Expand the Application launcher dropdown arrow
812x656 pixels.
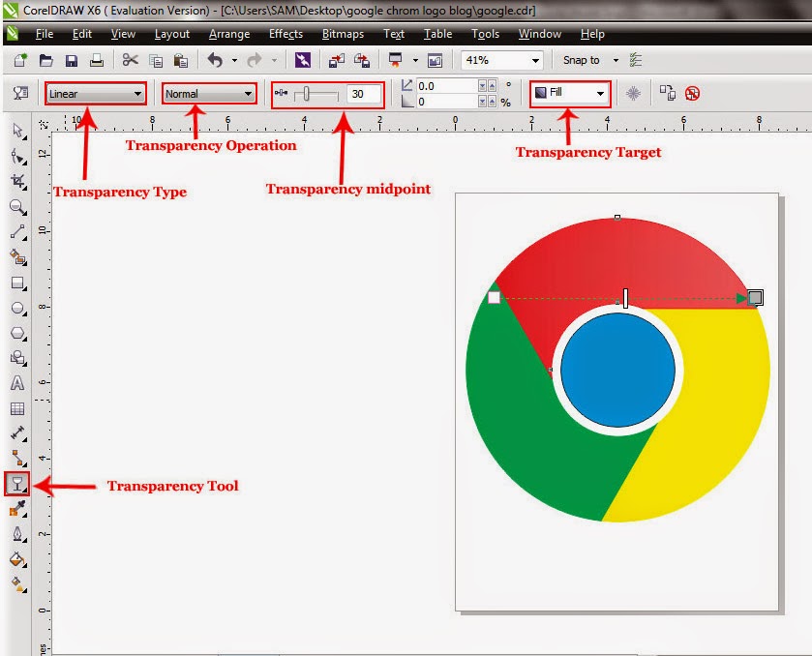pyautogui.click(x=415, y=61)
